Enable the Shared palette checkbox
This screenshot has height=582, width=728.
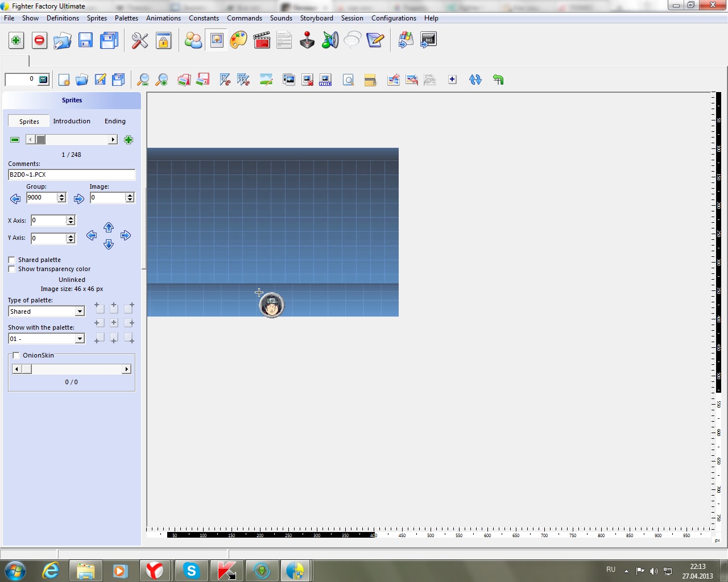(x=12, y=260)
